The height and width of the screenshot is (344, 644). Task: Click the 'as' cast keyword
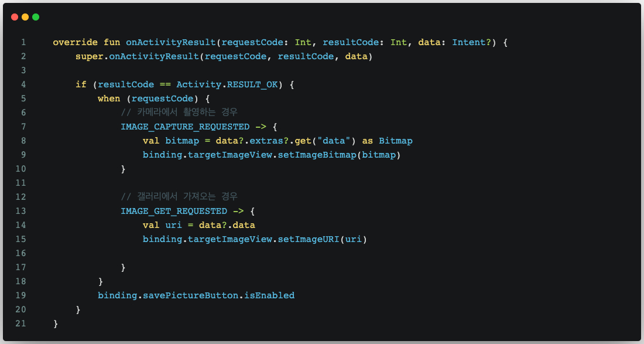click(x=367, y=141)
